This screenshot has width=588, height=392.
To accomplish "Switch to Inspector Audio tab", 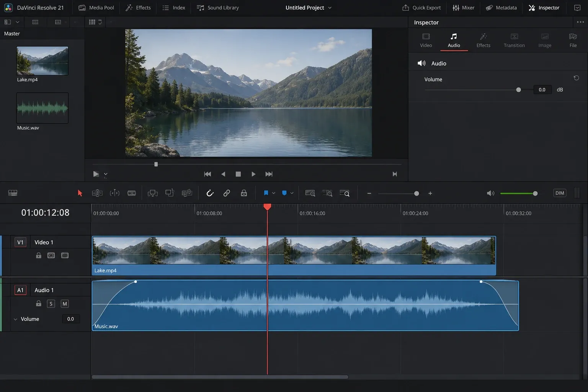I will coord(454,41).
